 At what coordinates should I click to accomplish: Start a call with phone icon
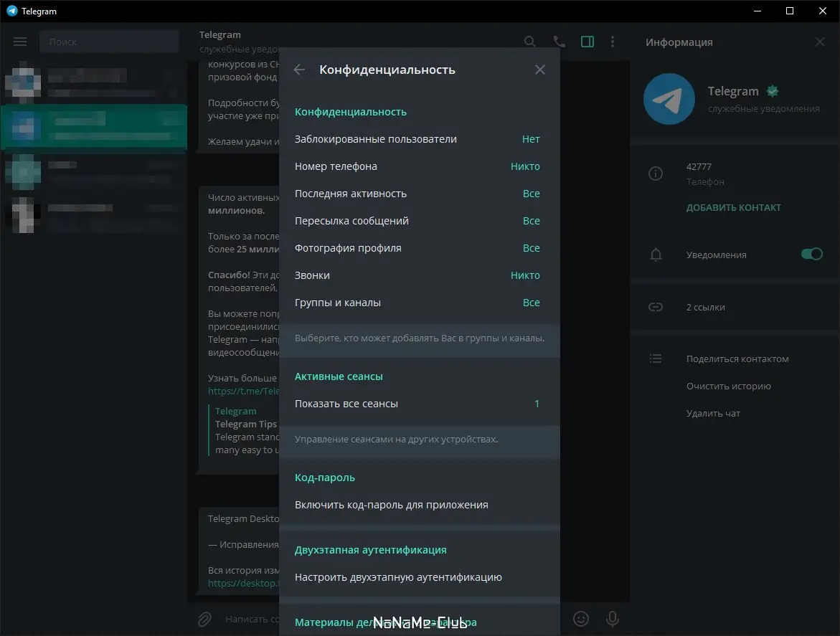coord(559,42)
